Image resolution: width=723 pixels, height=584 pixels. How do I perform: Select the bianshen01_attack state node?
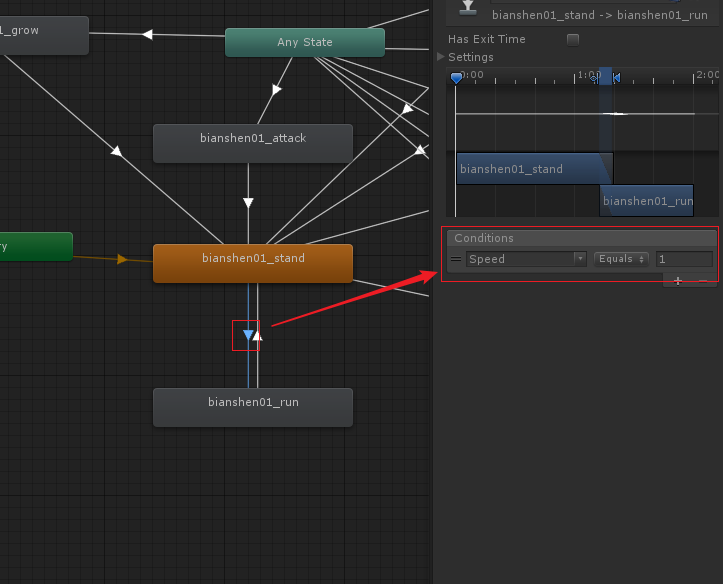tap(253, 143)
